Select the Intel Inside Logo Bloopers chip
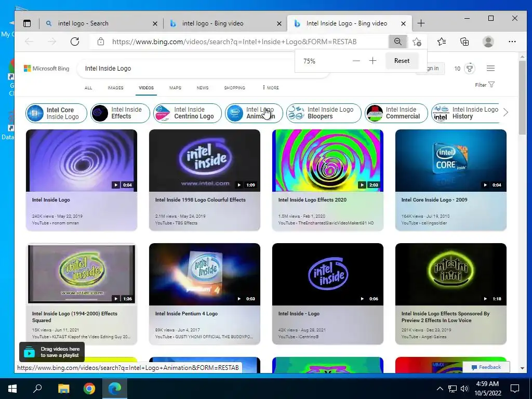This screenshot has width=532, height=399. pos(324,113)
